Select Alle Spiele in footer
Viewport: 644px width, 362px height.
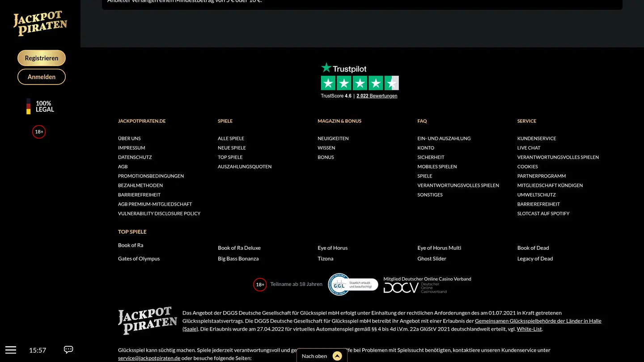click(x=231, y=139)
